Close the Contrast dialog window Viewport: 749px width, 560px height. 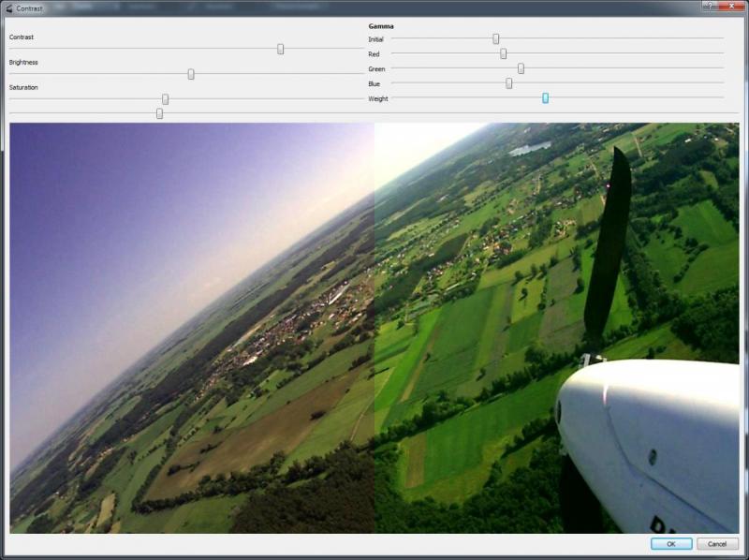pyautogui.click(x=731, y=7)
